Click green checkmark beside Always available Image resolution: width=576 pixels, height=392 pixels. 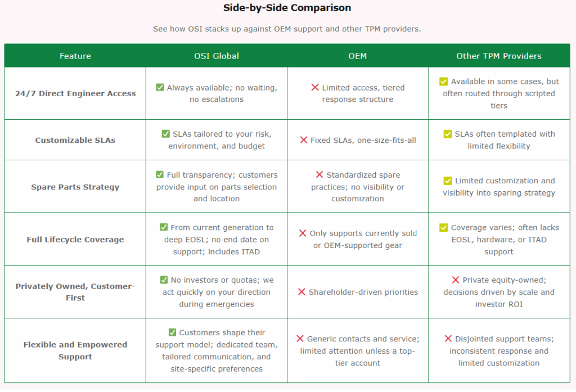(160, 88)
